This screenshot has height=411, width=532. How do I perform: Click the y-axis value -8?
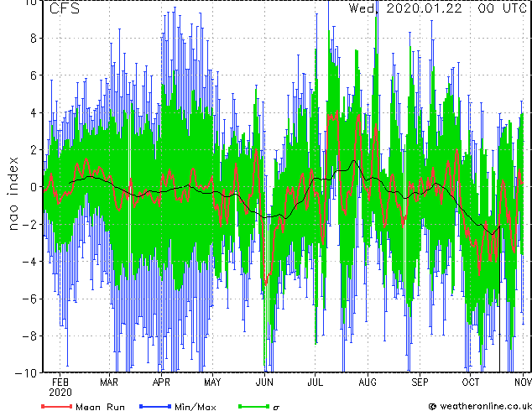[29, 336]
